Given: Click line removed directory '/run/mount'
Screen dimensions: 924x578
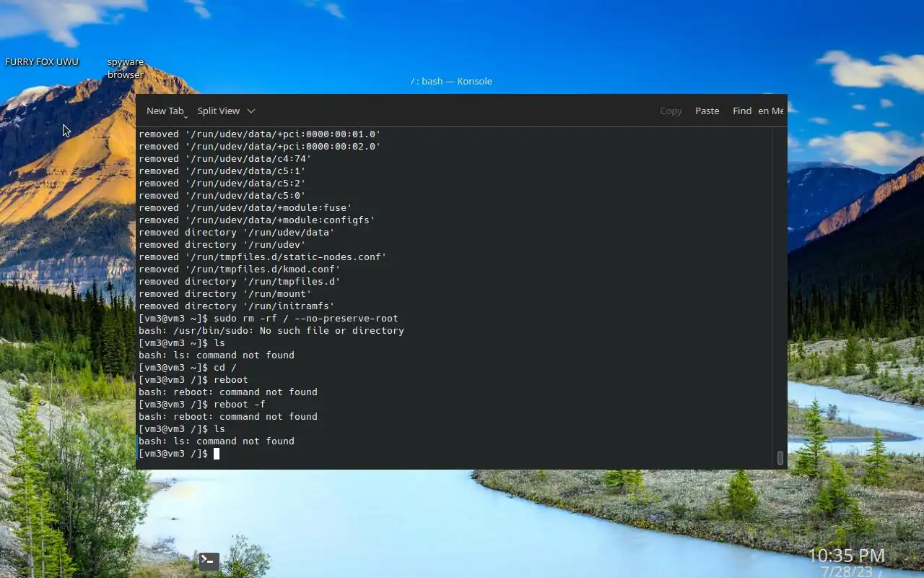Looking at the screenshot, I should [225, 293].
